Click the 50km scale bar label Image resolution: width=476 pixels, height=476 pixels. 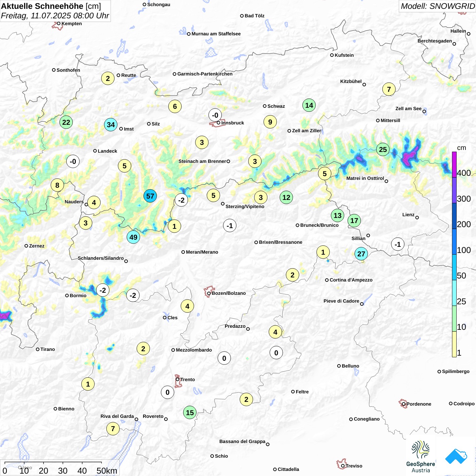(x=107, y=471)
